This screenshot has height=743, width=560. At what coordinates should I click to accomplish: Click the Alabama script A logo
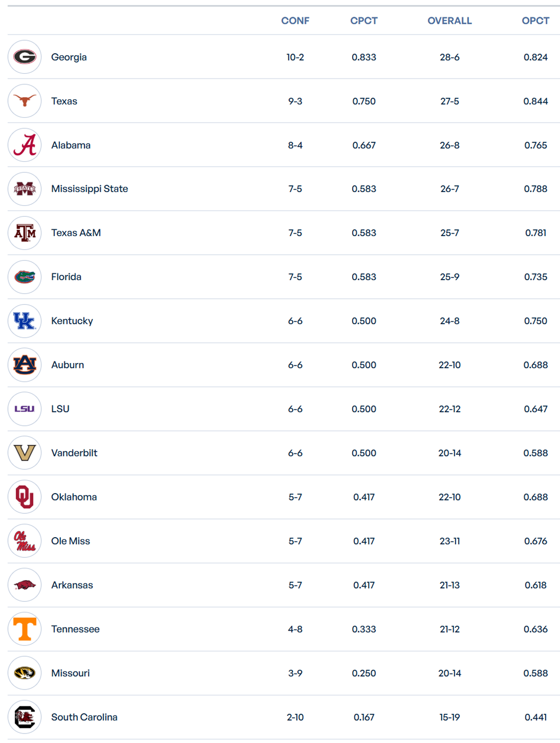pyautogui.click(x=24, y=145)
